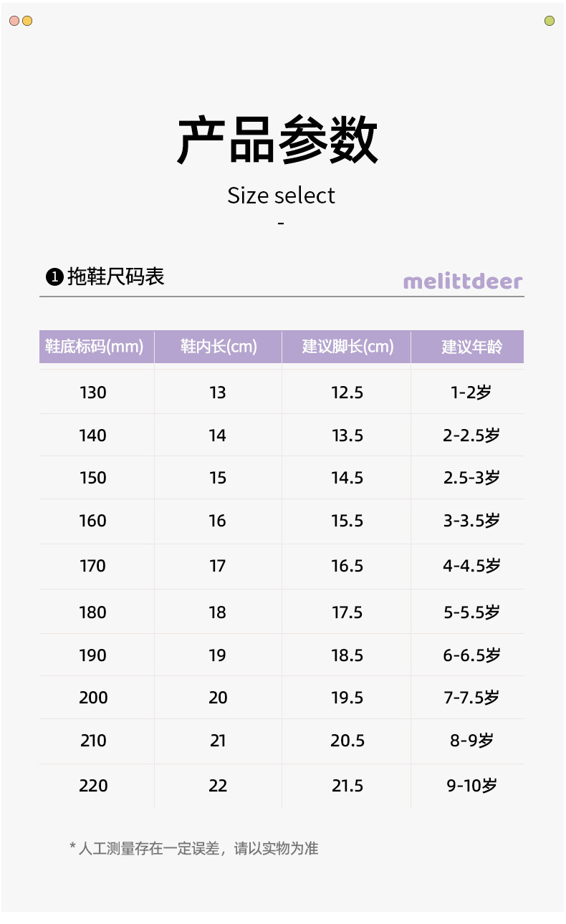Click the 产品参数 title
This screenshot has width=566, height=924.
tap(278, 140)
